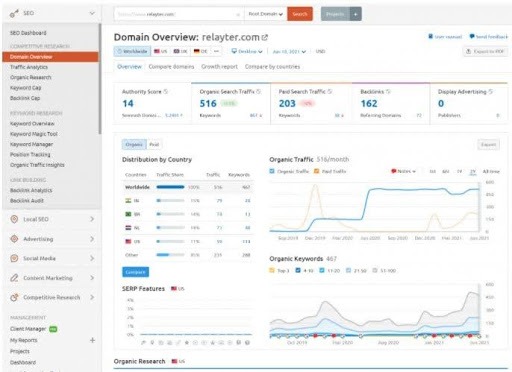Image resolution: width=512 pixels, height=372 pixels.
Task: Click the Competitive Research icon
Action: [x=14, y=297]
